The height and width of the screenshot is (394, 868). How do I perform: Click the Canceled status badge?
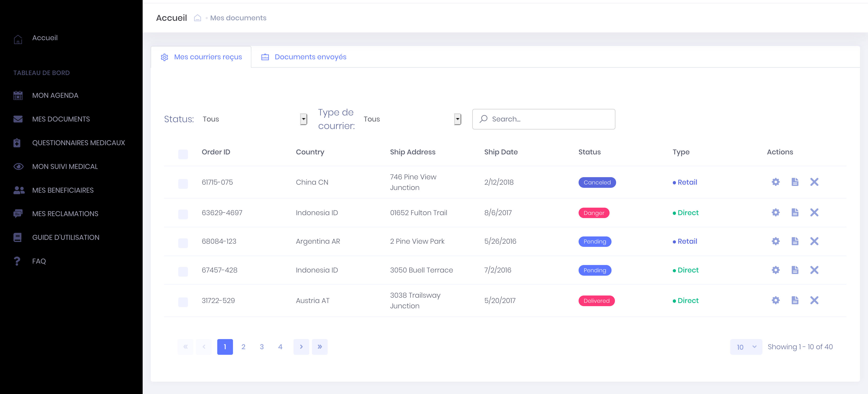[597, 182]
